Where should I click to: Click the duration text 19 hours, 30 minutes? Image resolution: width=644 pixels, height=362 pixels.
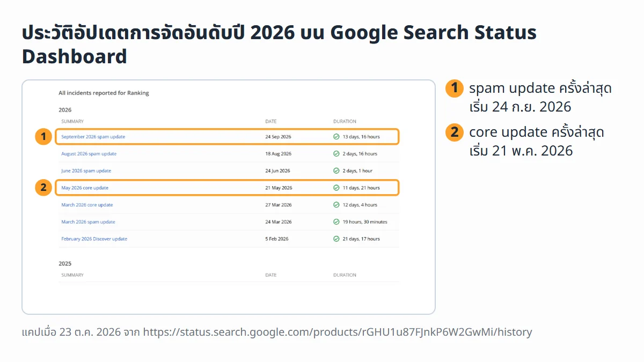pyautogui.click(x=365, y=222)
